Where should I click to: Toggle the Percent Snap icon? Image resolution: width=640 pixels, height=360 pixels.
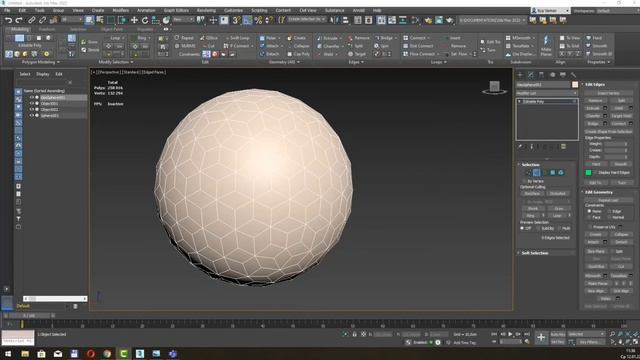point(258,20)
